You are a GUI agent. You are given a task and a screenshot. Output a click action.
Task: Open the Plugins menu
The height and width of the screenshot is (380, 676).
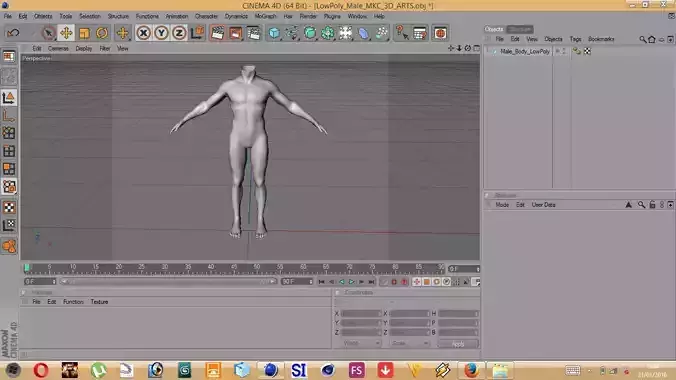(x=332, y=16)
